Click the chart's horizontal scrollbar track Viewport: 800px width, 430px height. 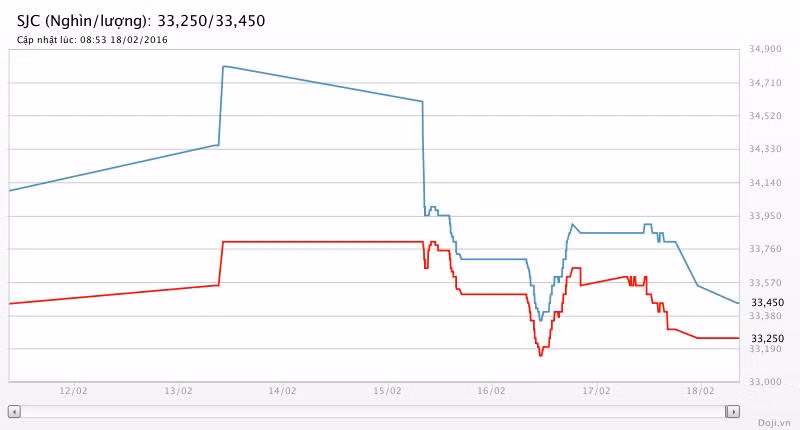(x=373, y=411)
